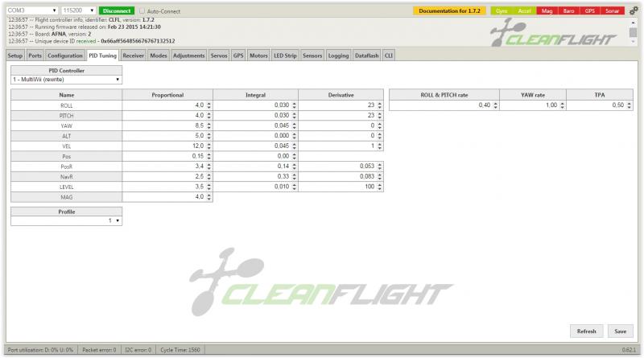
Task: Click the NavR Derivative input 0.083
Action: click(x=341, y=176)
